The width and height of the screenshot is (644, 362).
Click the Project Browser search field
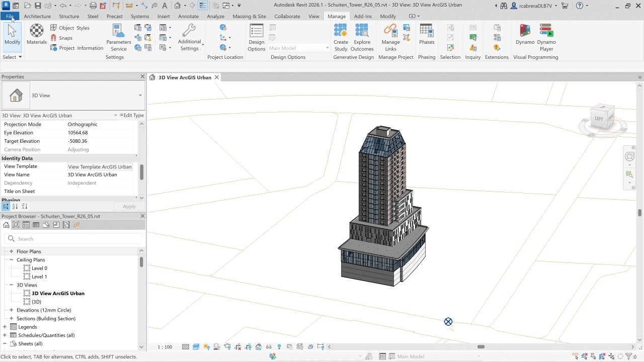(x=73, y=239)
